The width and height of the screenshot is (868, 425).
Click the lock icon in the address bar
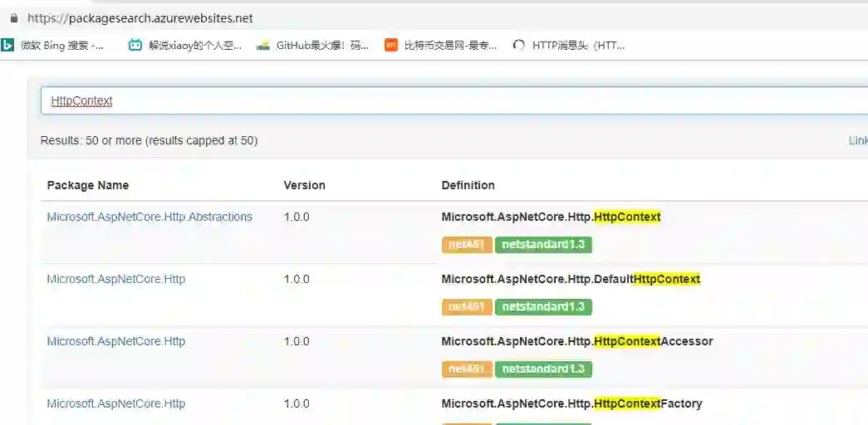(13, 17)
